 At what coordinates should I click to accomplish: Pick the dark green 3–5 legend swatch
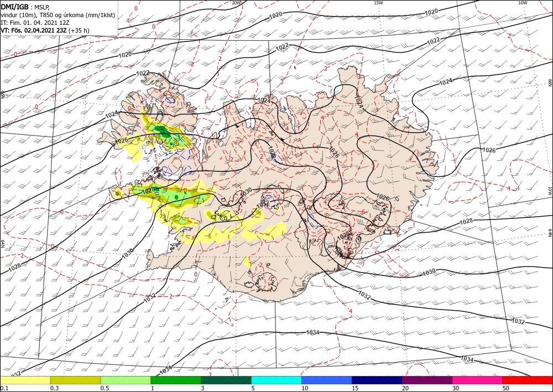tap(226, 380)
